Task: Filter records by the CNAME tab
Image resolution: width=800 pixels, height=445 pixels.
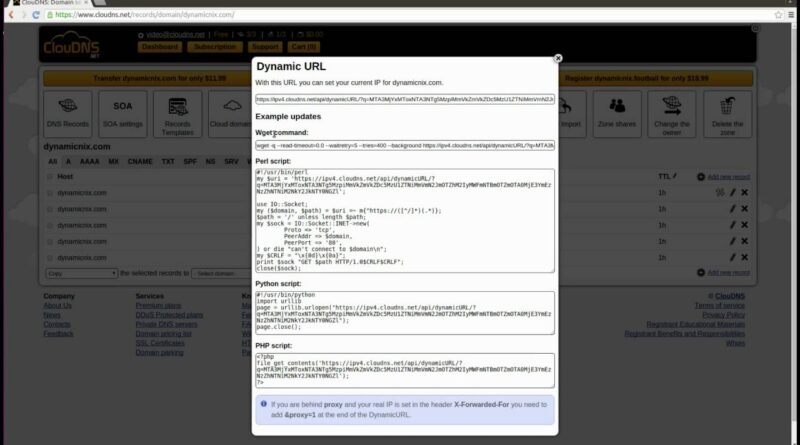Action: coord(140,161)
